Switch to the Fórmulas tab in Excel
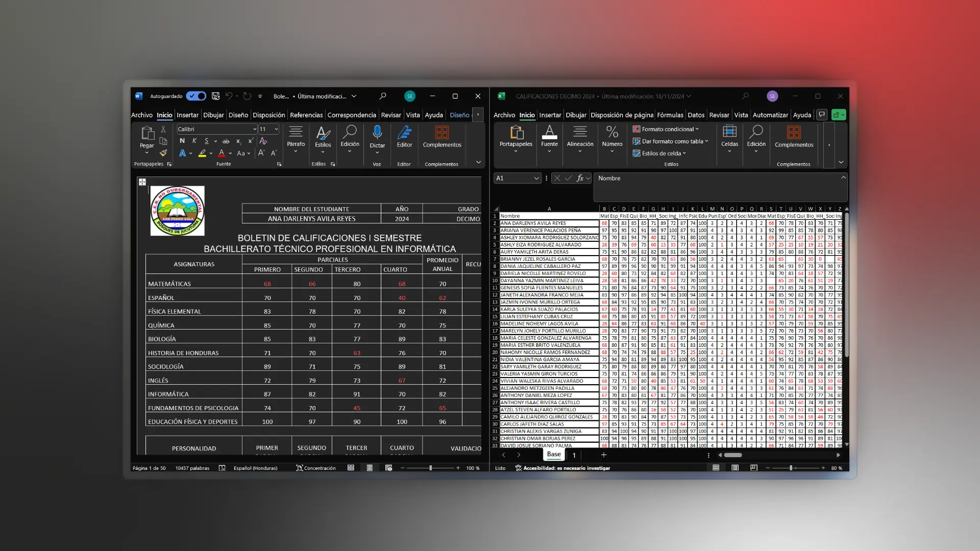Viewport: 980px width, 551px height. click(x=670, y=115)
